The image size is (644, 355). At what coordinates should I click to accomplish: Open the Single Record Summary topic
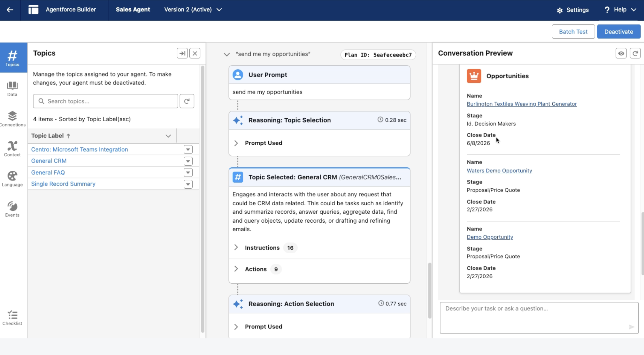pyautogui.click(x=63, y=184)
